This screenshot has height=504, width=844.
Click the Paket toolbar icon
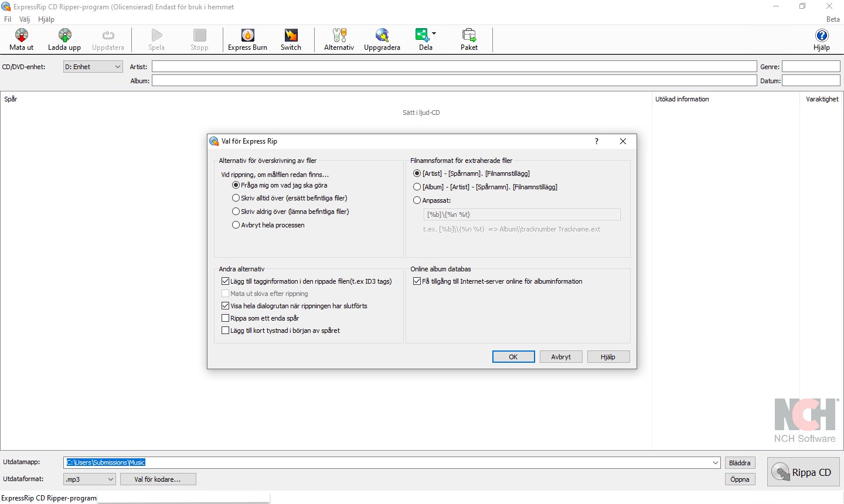469,36
